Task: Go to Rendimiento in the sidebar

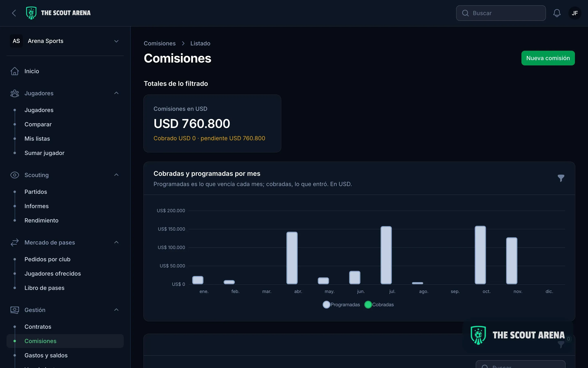Action: coord(65,221)
